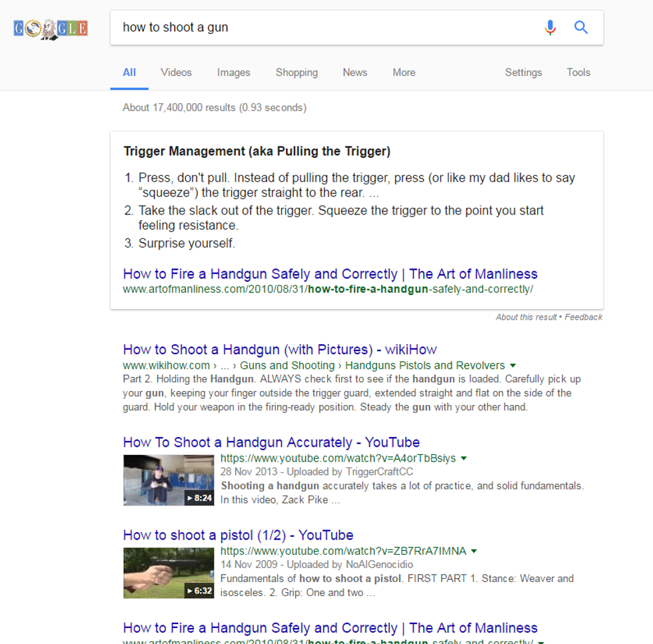Expand dropdown arrow next to TriggerCraftCC video URL

click(x=464, y=458)
